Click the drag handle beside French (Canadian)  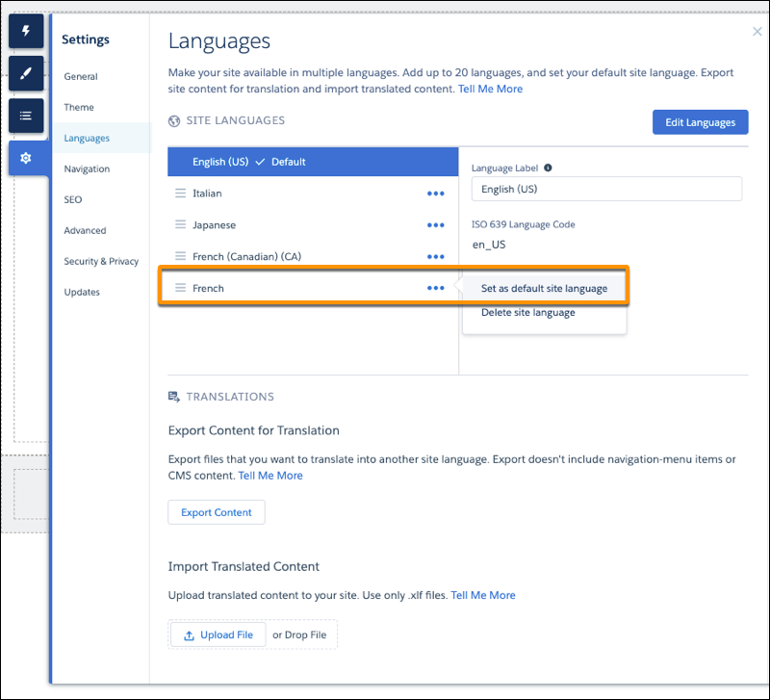(x=181, y=256)
